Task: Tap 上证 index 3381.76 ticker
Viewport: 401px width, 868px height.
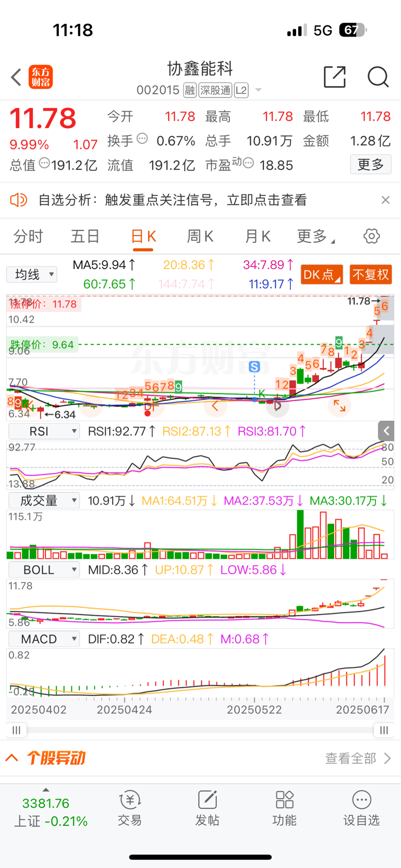Action: [x=50, y=812]
